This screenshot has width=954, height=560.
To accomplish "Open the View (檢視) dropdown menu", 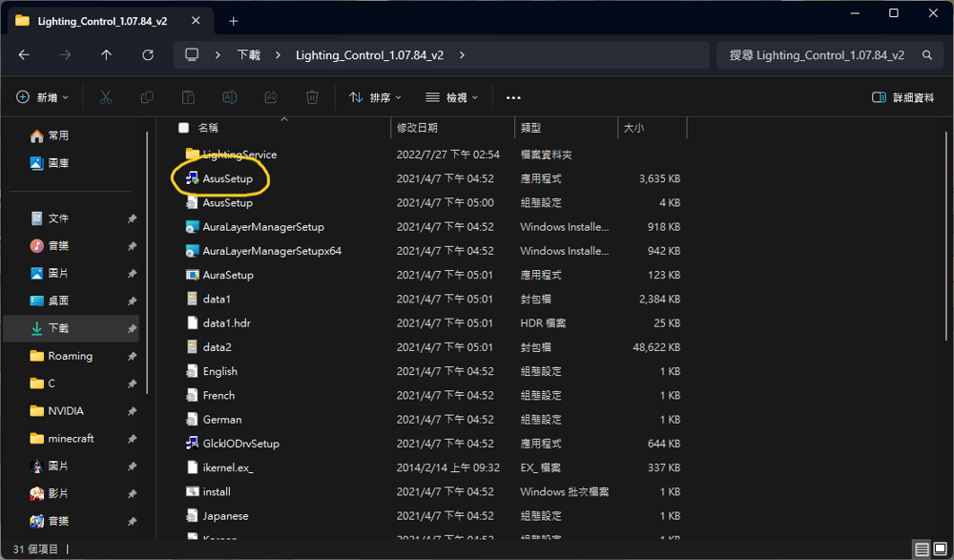I will click(x=451, y=97).
